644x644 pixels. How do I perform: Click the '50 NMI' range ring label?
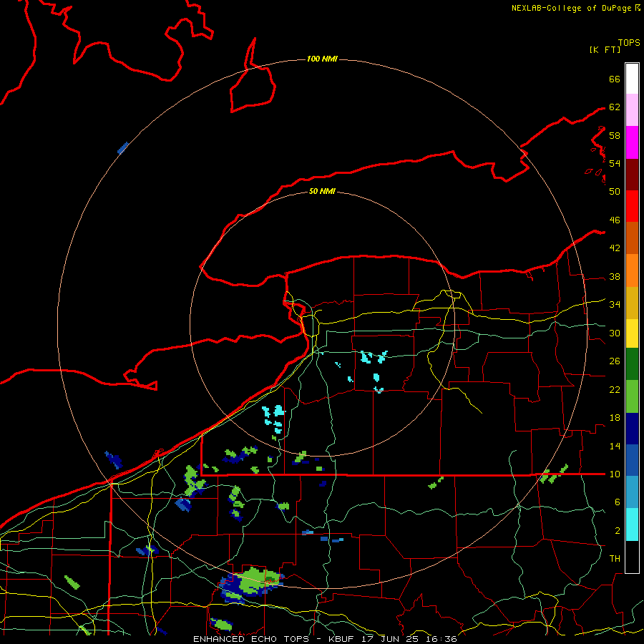tap(322, 191)
